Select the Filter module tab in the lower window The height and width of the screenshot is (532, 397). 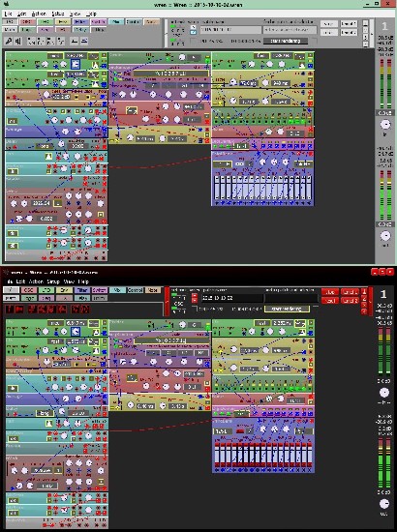(82, 290)
